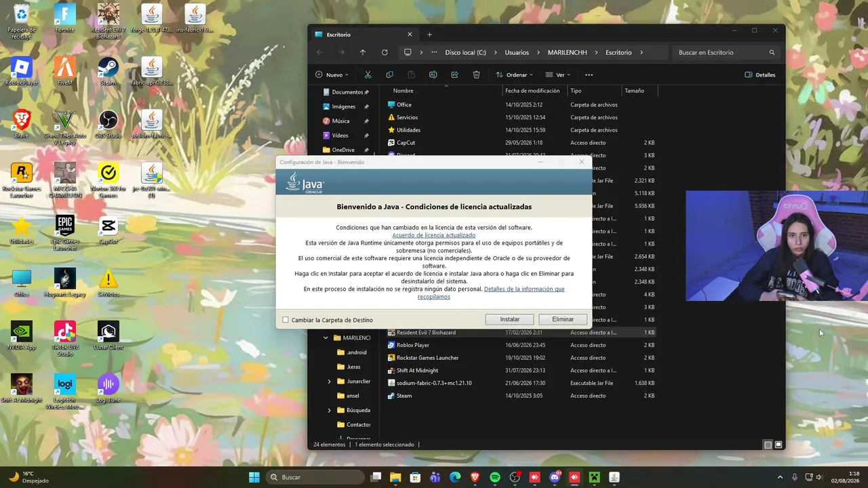868x488 pixels.
Task: Select the Papelera de reciclaje desktop icon
Action: (x=22, y=22)
